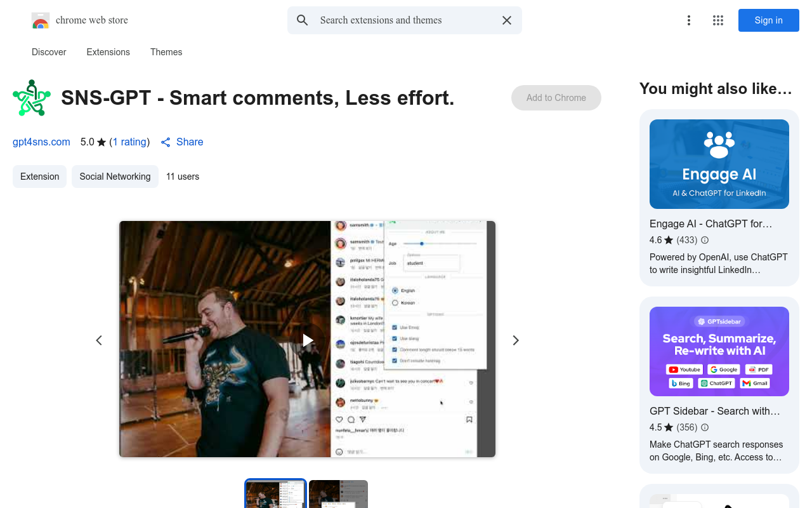Visit the gpt4sns.com link
The width and height of the screenshot is (812, 508).
[x=41, y=142]
